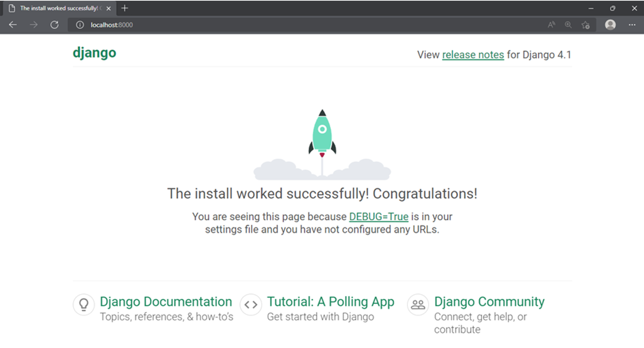Follow the DEBUG=True link
The image size is (644, 348).
(x=379, y=217)
